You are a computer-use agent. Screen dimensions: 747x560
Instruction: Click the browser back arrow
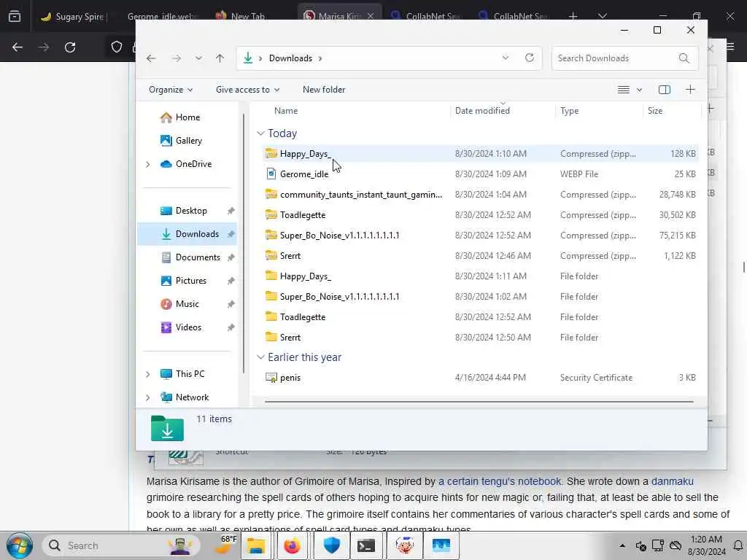coord(18,47)
